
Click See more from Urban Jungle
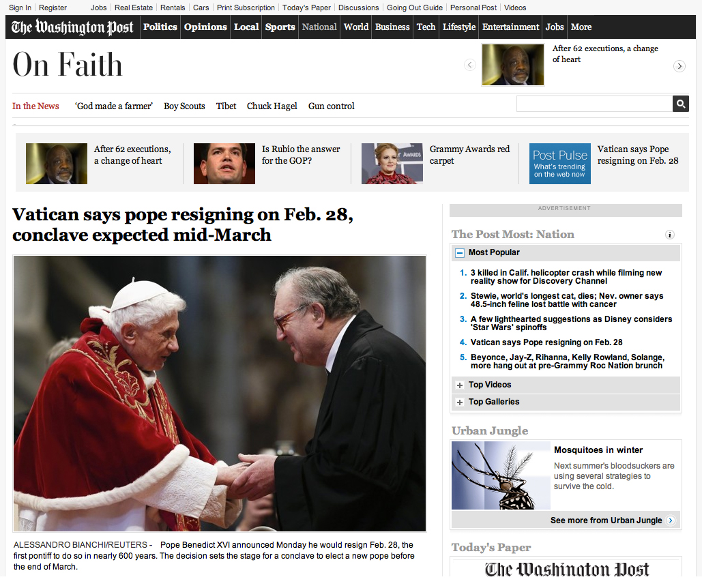pos(606,520)
